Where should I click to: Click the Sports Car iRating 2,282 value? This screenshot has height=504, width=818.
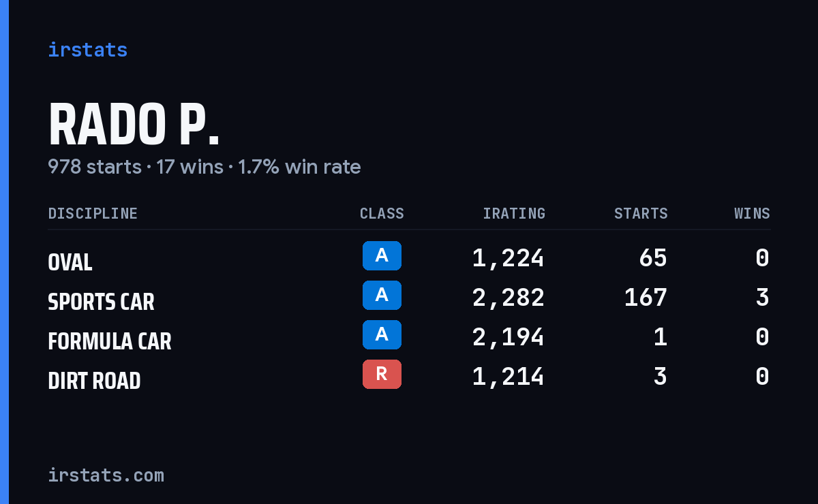[509, 298]
